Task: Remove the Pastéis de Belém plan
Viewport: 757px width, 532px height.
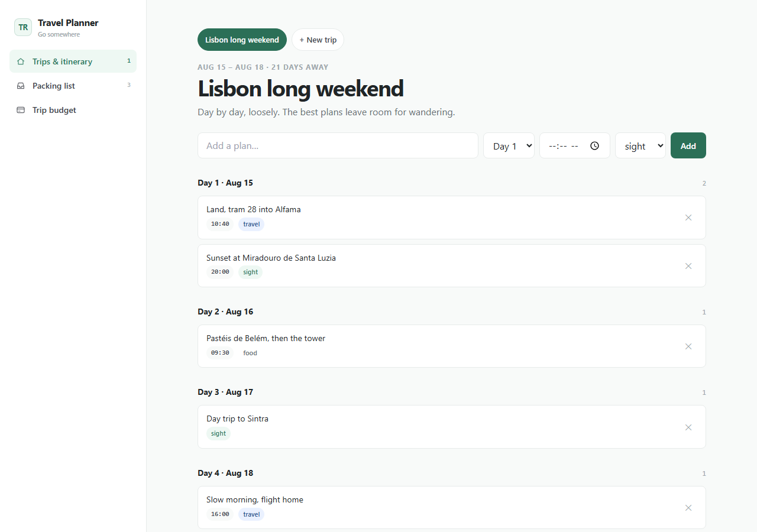Action: point(688,346)
